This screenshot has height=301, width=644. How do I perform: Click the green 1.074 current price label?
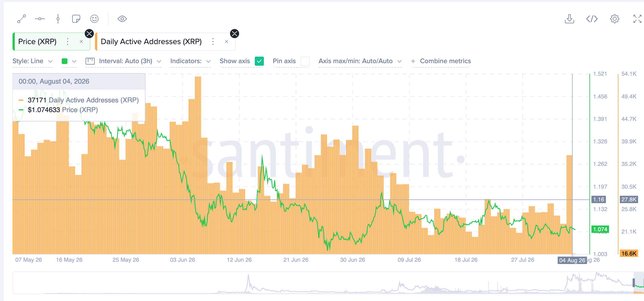pyautogui.click(x=600, y=229)
